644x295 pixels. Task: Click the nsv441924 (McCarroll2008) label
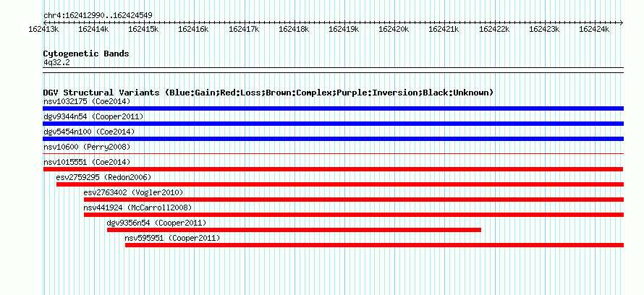137,208
